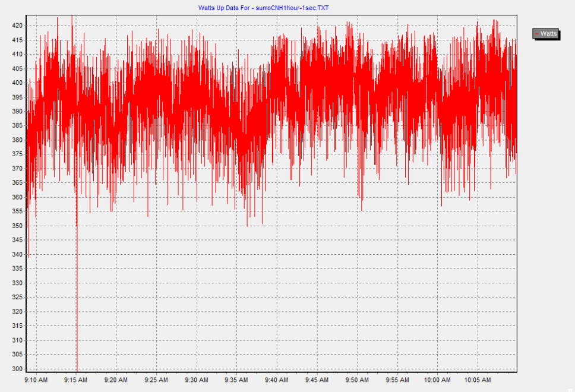The image size is (575, 392).
Task: Click the 335 value on the Y axis
Action: point(17,269)
